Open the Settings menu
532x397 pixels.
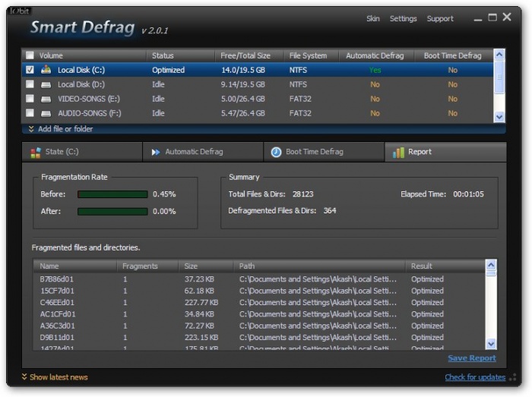(x=403, y=19)
